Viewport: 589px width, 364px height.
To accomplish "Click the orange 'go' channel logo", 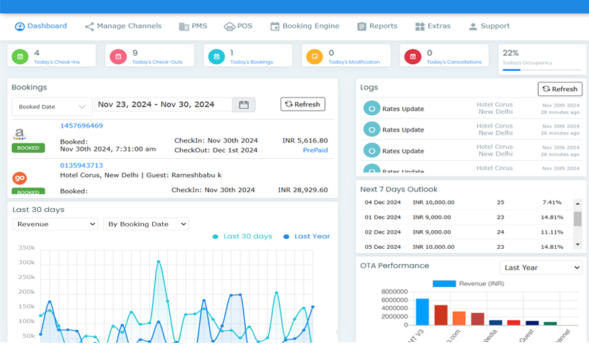I will click(x=20, y=178).
